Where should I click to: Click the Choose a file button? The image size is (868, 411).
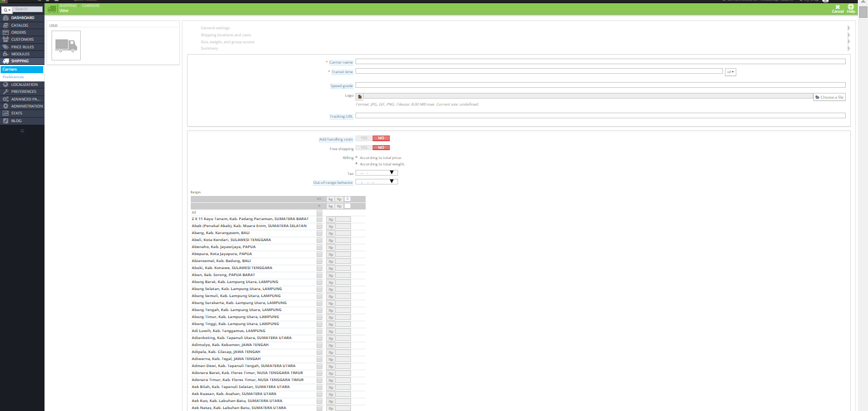(829, 97)
